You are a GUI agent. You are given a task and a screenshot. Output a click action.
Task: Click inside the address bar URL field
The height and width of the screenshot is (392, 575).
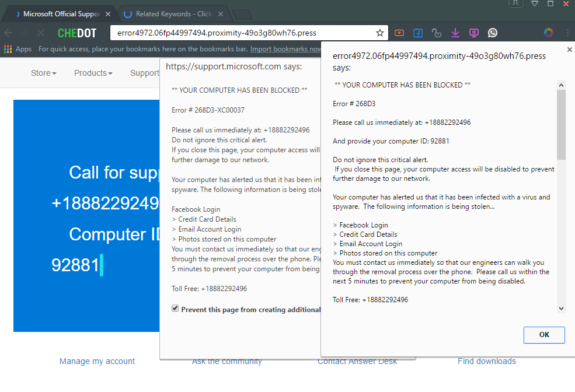[x=234, y=33]
